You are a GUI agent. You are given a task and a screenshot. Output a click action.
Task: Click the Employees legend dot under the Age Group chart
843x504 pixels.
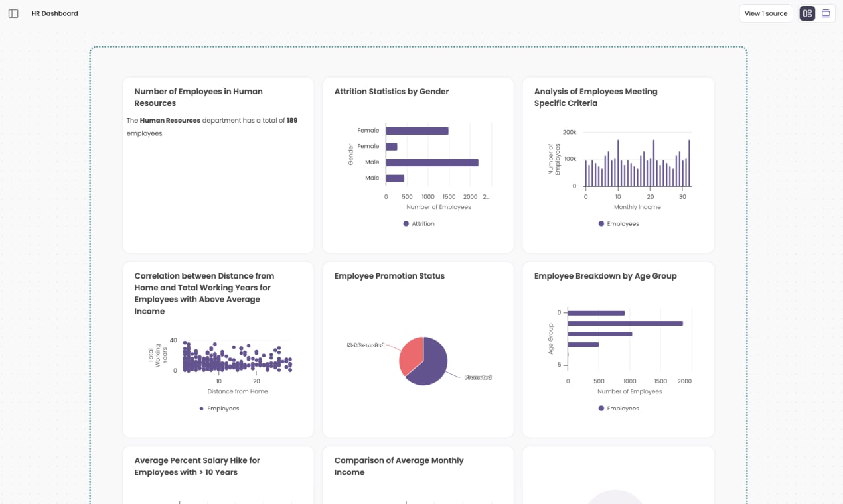[x=601, y=409]
